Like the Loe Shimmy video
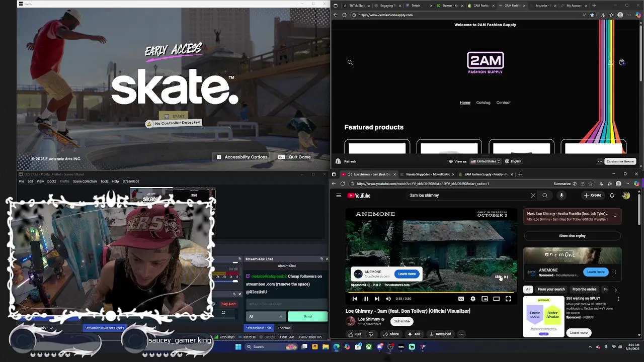This screenshot has height=362, width=644. 355,334
